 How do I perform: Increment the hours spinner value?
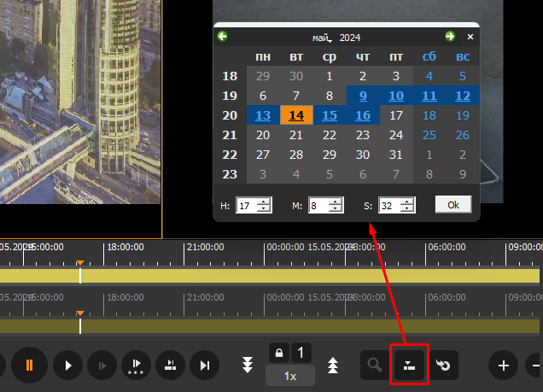pyautogui.click(x=266, y=202)
